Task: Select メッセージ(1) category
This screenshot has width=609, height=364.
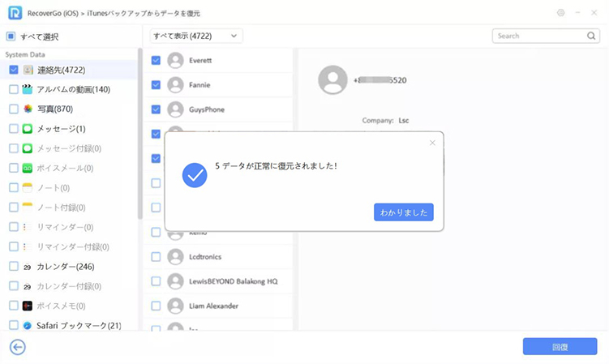Action: click(x=62, y=129)
